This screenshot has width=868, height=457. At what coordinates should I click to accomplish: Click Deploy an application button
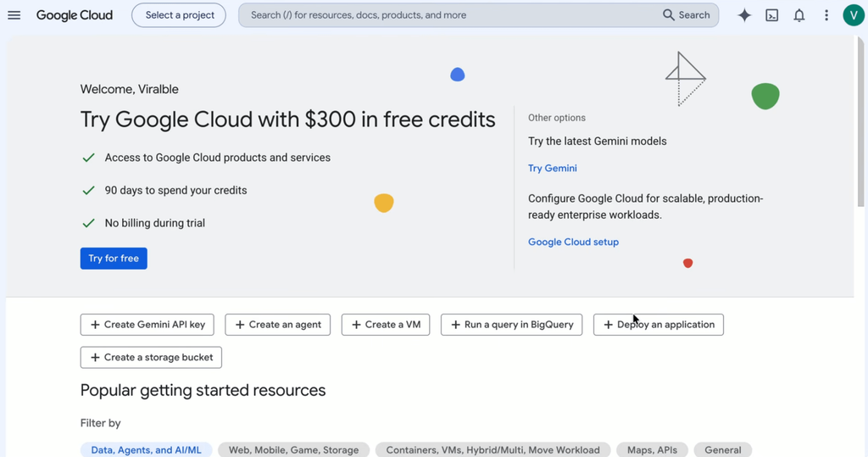pos(658,325)
